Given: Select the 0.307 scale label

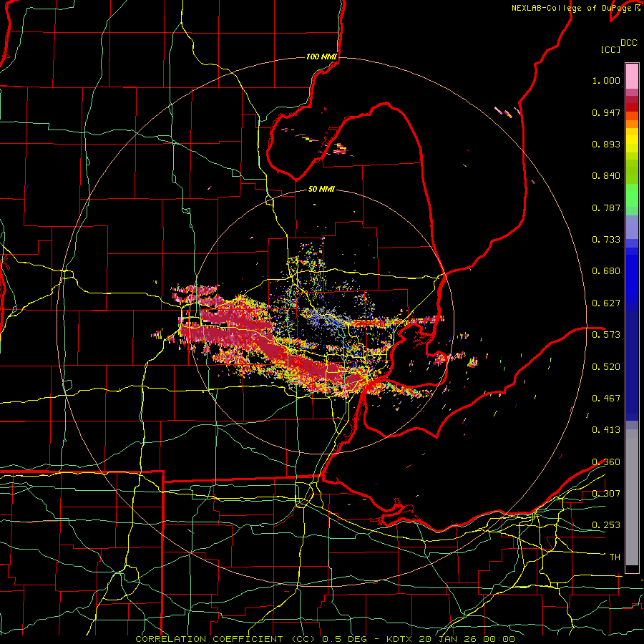Looking at the screenshot, I should (x=606, y=493).
